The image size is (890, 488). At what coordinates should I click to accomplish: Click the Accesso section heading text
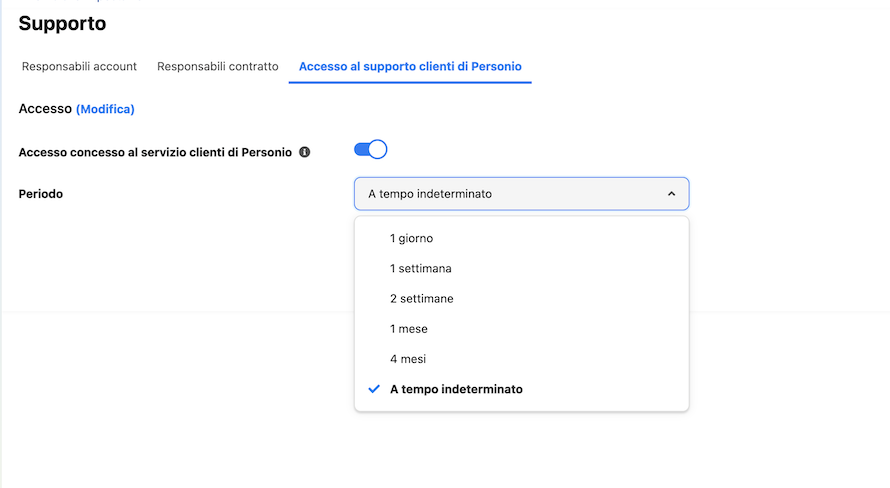pos(45,109)
